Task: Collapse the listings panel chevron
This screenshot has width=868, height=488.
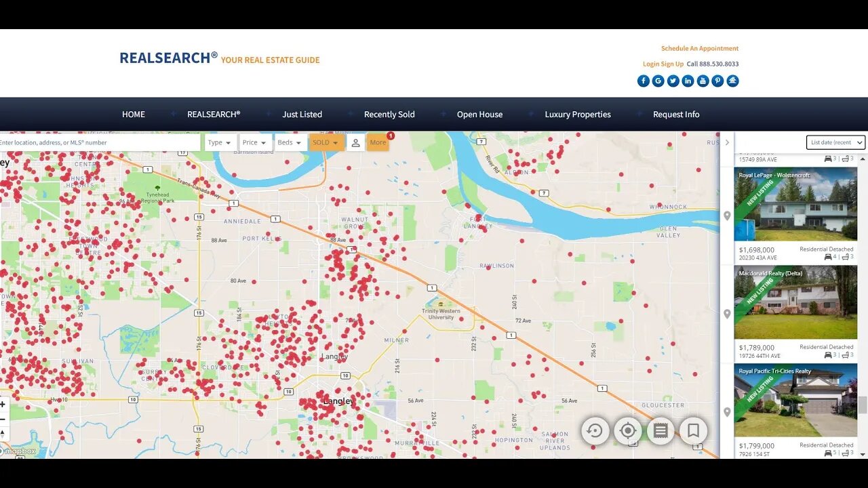Action: pyautogui.click(x=727, y=142)
